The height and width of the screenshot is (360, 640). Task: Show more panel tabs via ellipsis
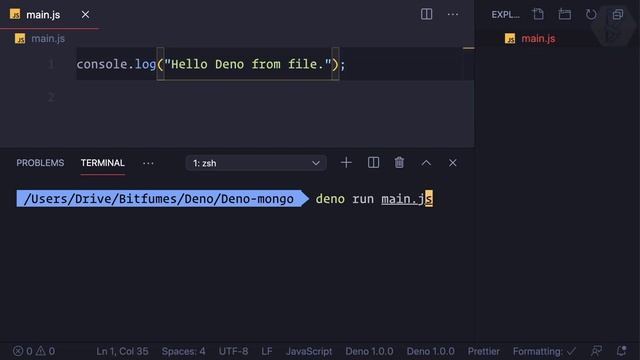point(148,163)
